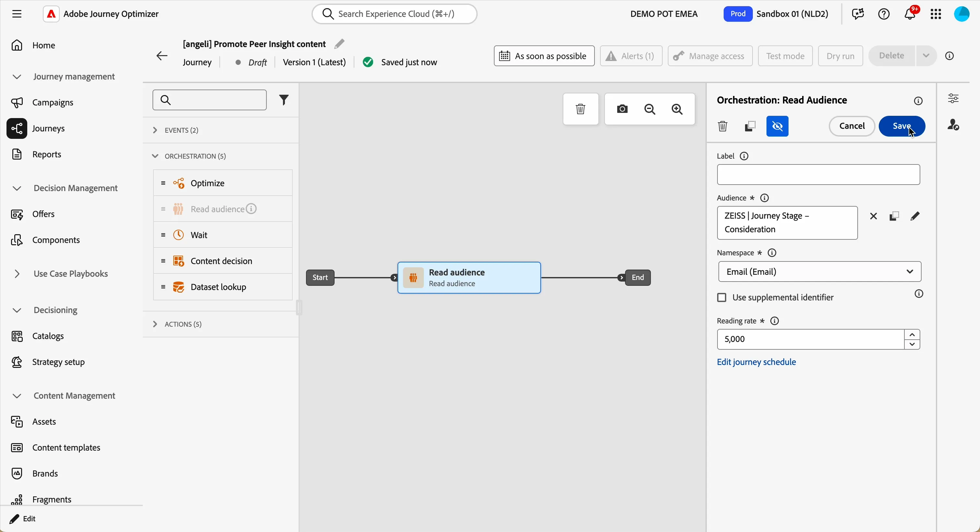Clear the selected ZEISS audience
This screenshot has height=532, width=980.
coord(874,217)
